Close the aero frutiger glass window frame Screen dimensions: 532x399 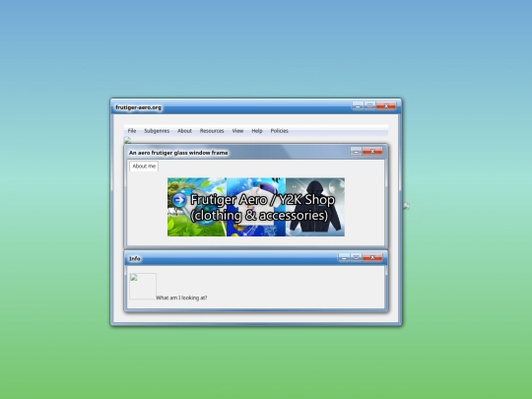tap(372, 152)
